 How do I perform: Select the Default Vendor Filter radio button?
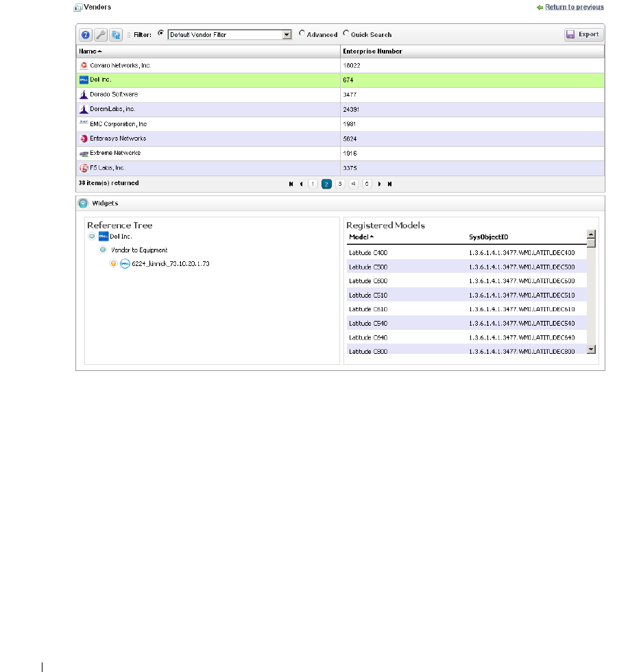click(x=160, y=33)
